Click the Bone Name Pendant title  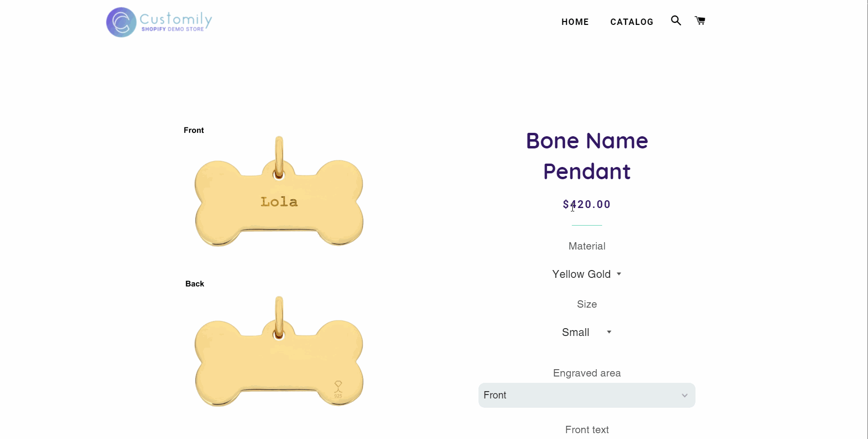pos(587,156)
